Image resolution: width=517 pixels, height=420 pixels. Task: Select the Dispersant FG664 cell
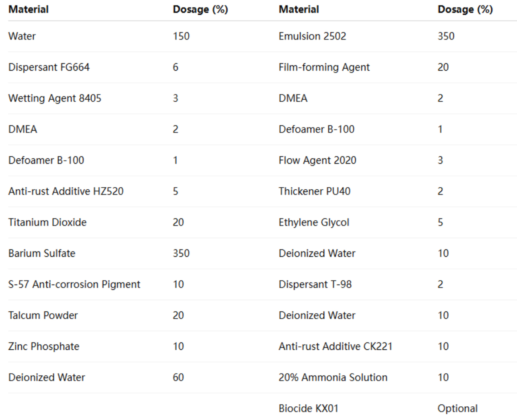(49, 67)
